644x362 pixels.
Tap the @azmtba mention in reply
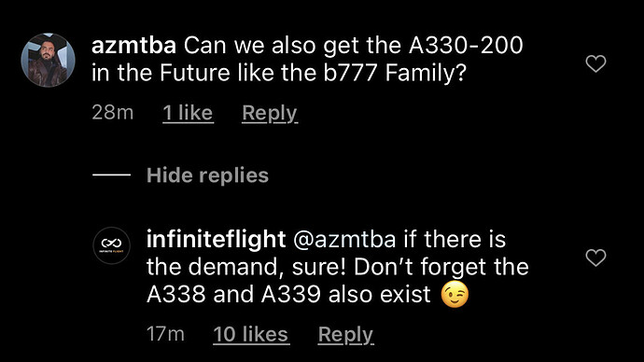coord(344,240)
